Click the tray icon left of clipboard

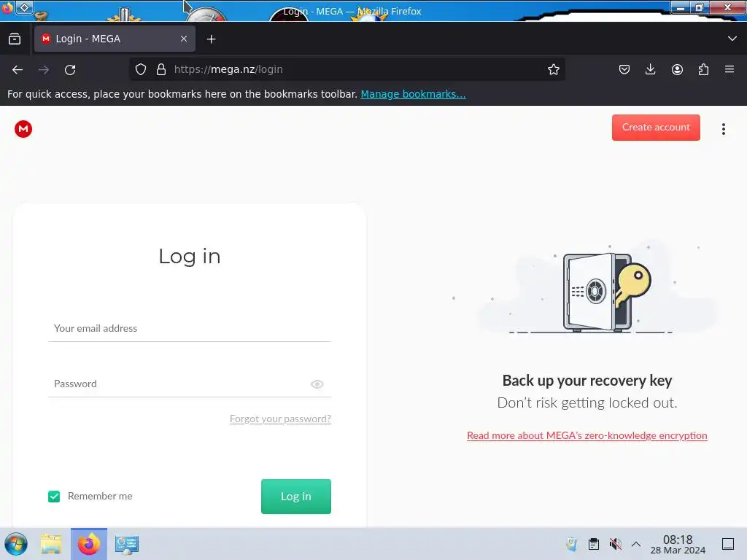point(572,544)
